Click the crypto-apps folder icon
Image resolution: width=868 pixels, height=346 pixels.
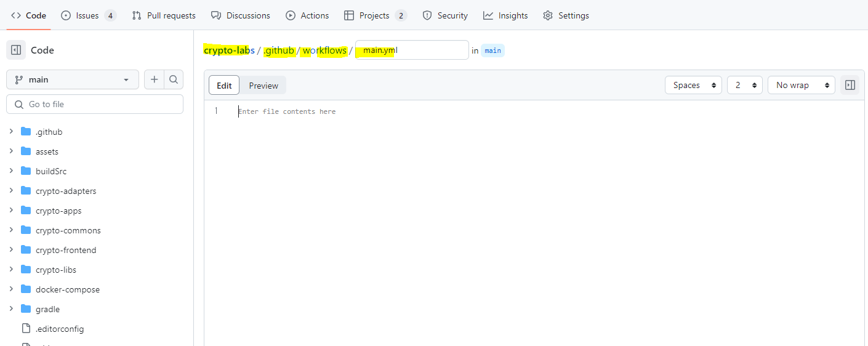tap(26, 210)
